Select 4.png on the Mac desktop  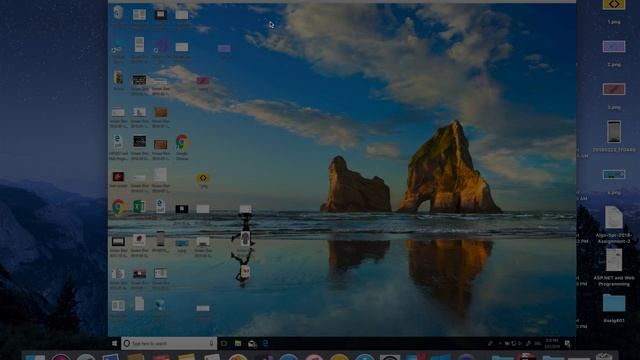tap(614, 181)
